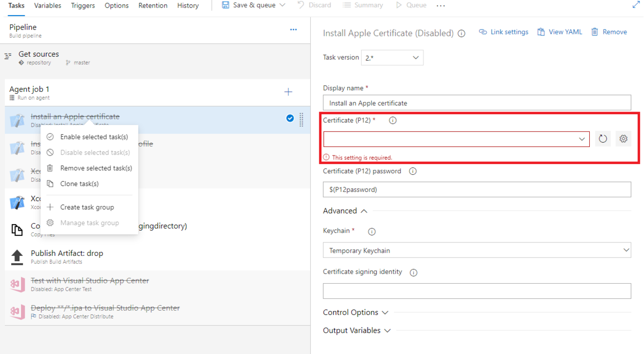Expand the Control Options section
The image size is (644, 354).
click(355, 313)
